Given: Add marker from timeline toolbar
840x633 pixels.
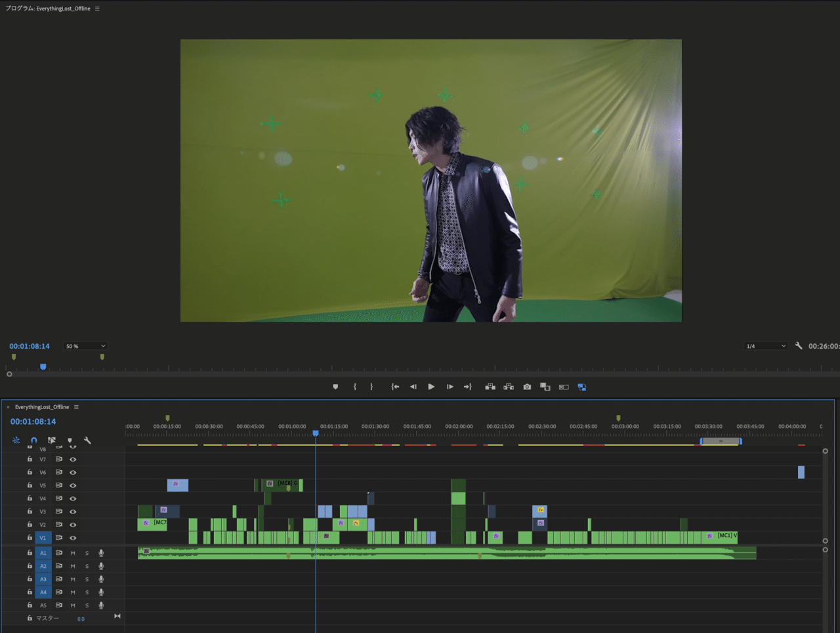Looking at the screenshot, I should pyautogui.click(x=70, y=441).
